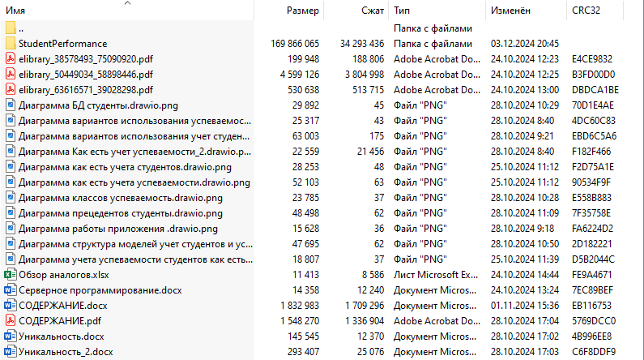The image size is (644, 360).
Task: Sort by date via the Изменён header
Action: tap(510, 11)
